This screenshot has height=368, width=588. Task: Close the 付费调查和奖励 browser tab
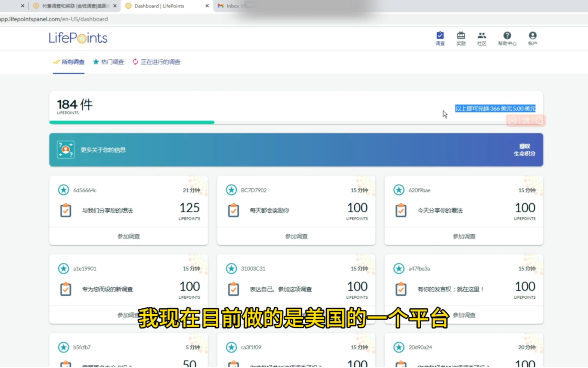click(115, 6)
